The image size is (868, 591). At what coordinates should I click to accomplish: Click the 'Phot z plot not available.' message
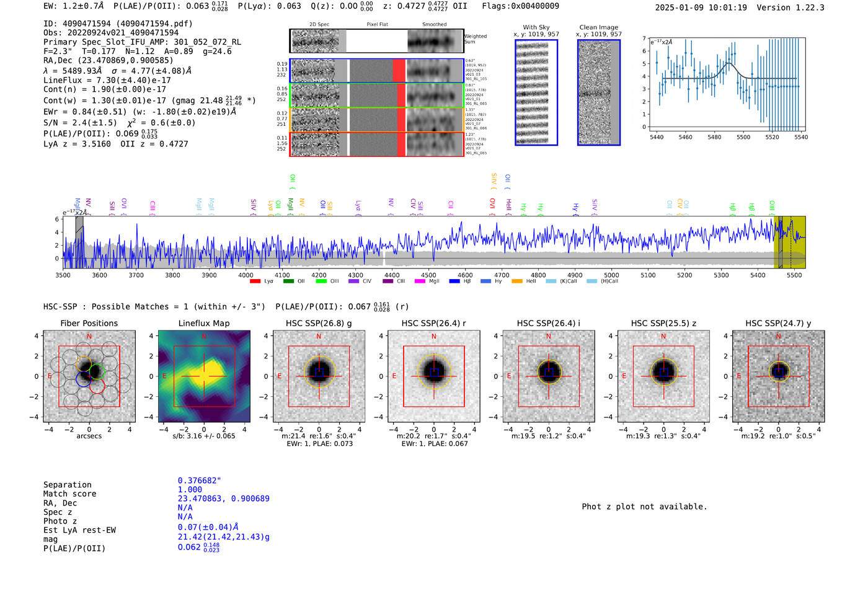(644, 507)
